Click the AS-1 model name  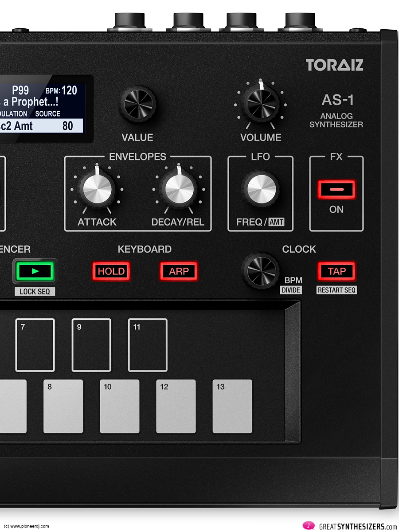click(x=338, y=101)
